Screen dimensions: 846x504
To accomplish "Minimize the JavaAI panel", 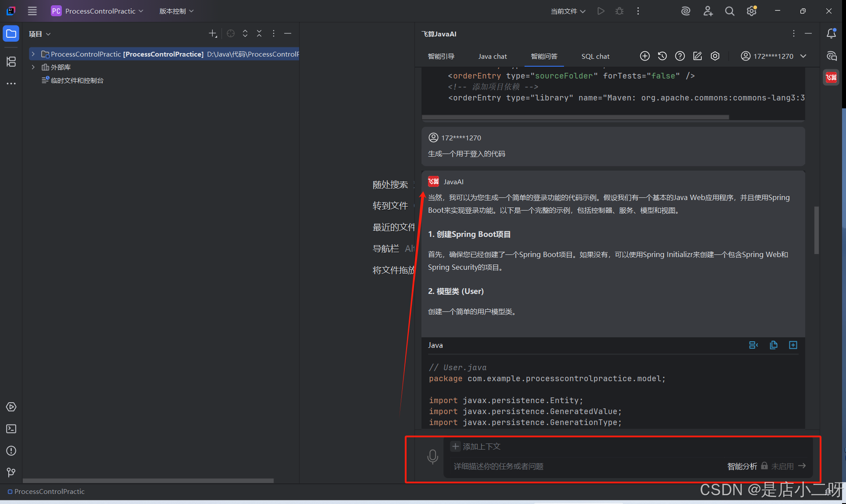I will (x=808, y=34).
